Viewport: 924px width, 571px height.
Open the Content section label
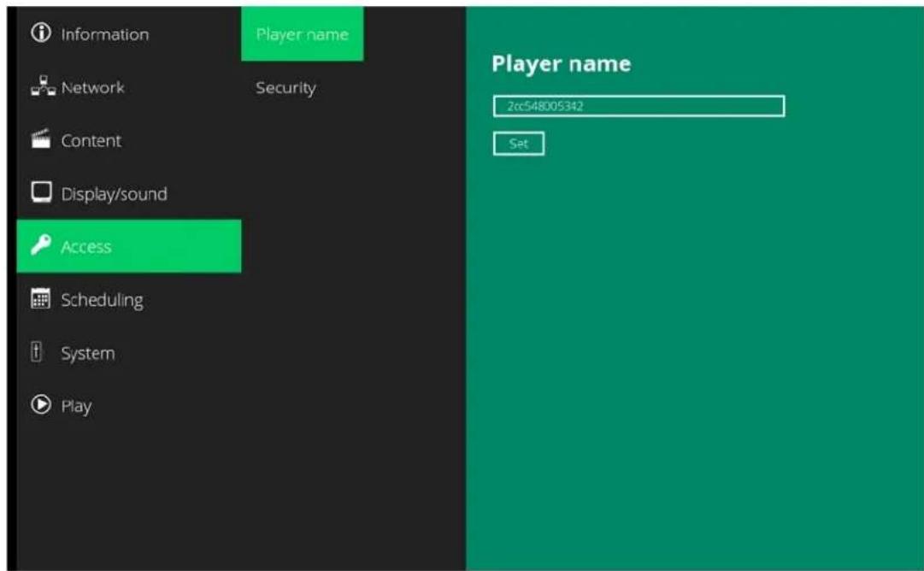[x=91, y=140]
